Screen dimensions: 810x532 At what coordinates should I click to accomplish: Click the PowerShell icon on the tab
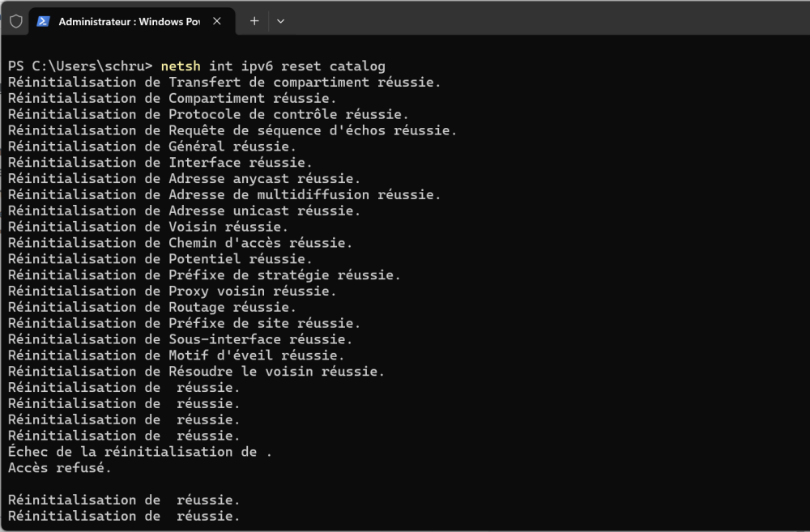click(45, 22)
